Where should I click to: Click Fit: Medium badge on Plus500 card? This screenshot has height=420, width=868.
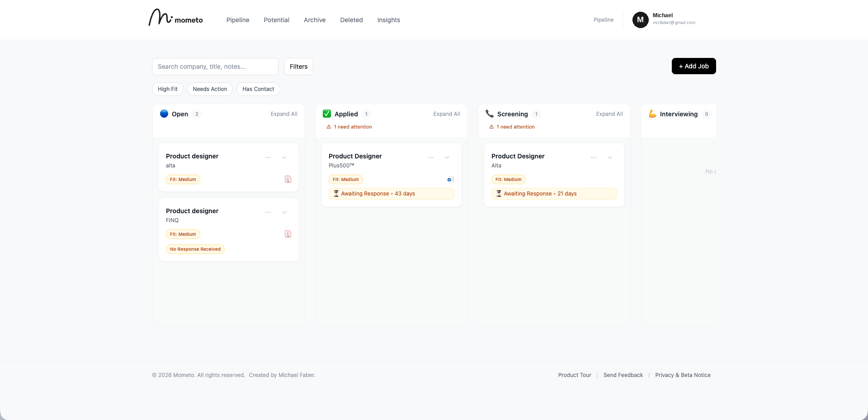(x=346, y=180)
